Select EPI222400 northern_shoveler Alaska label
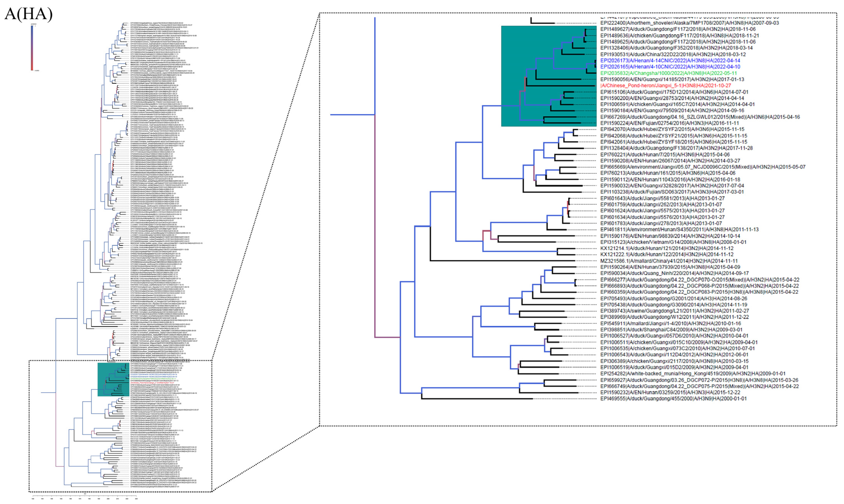Screen dimensions: 844x504 coord(690,23)
